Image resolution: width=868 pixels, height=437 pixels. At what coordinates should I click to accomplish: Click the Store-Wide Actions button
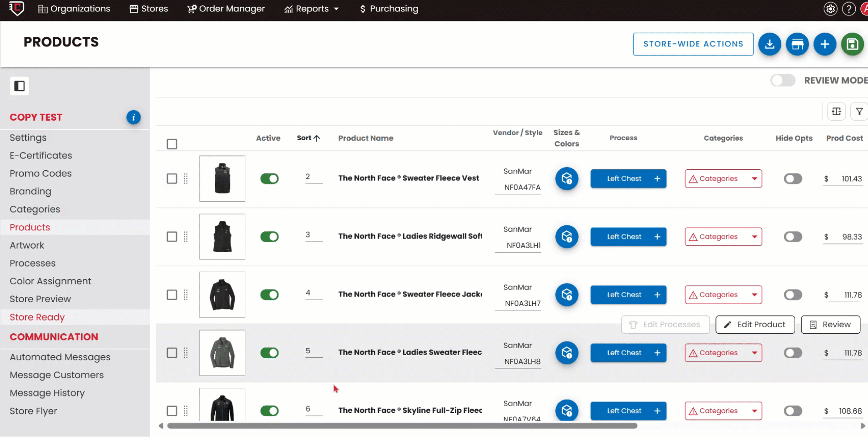point(693,44)
